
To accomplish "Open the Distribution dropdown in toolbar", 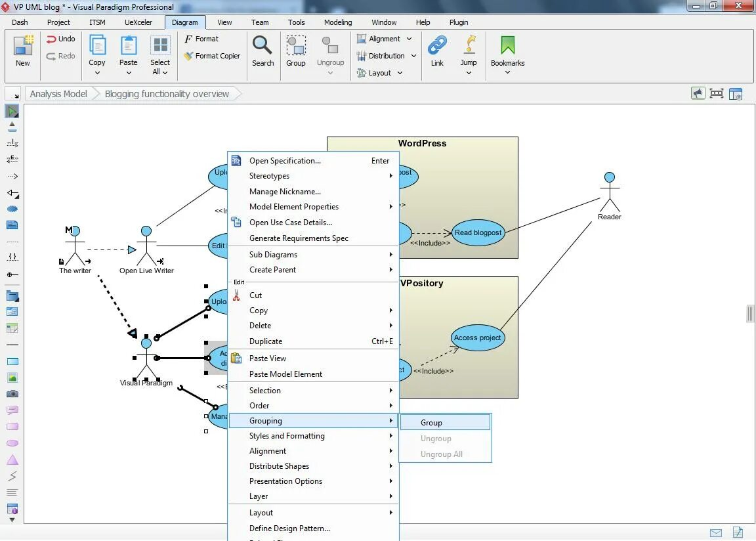I will coord(386,56).
